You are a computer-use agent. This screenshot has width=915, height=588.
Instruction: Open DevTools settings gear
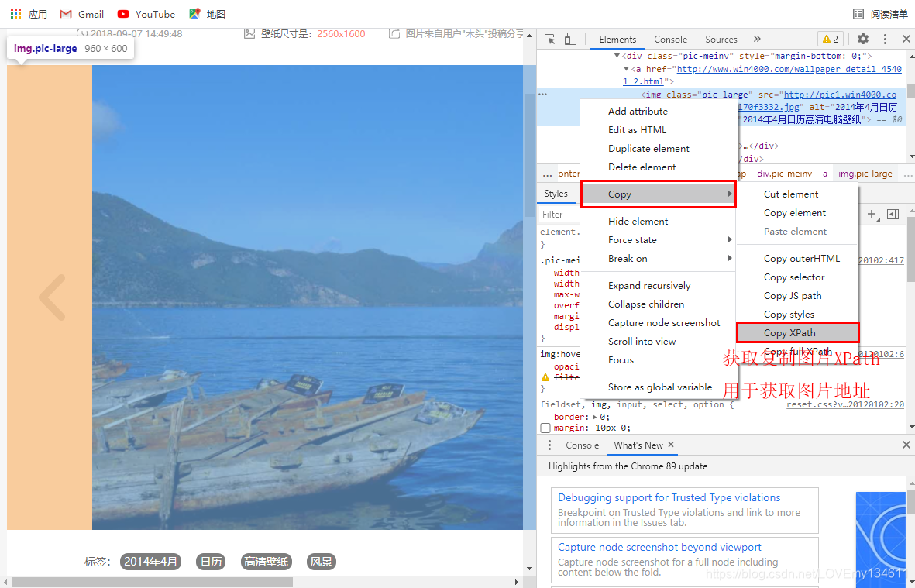point(862,39)
